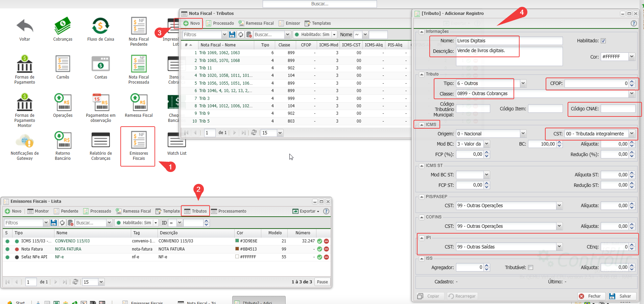Open the ICMS CST dropdown
This screenshot has width=644, height=304.
(x=631, y=134)
